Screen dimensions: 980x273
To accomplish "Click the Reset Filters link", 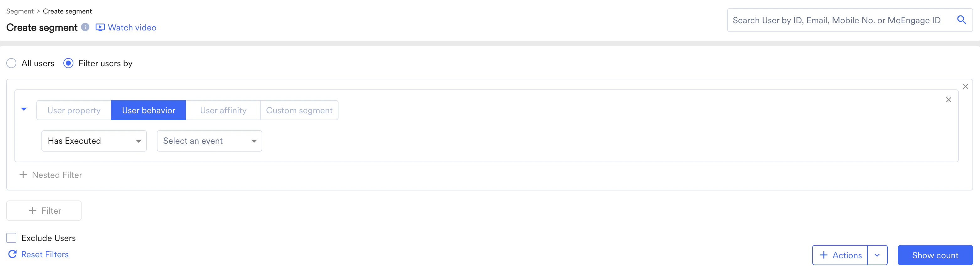I will (45, 254).
